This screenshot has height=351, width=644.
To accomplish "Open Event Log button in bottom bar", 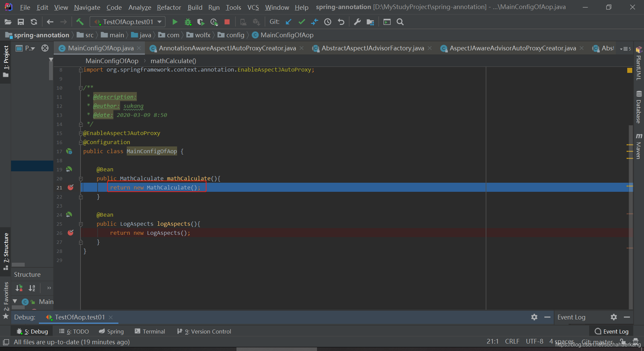I will (611, 332).
